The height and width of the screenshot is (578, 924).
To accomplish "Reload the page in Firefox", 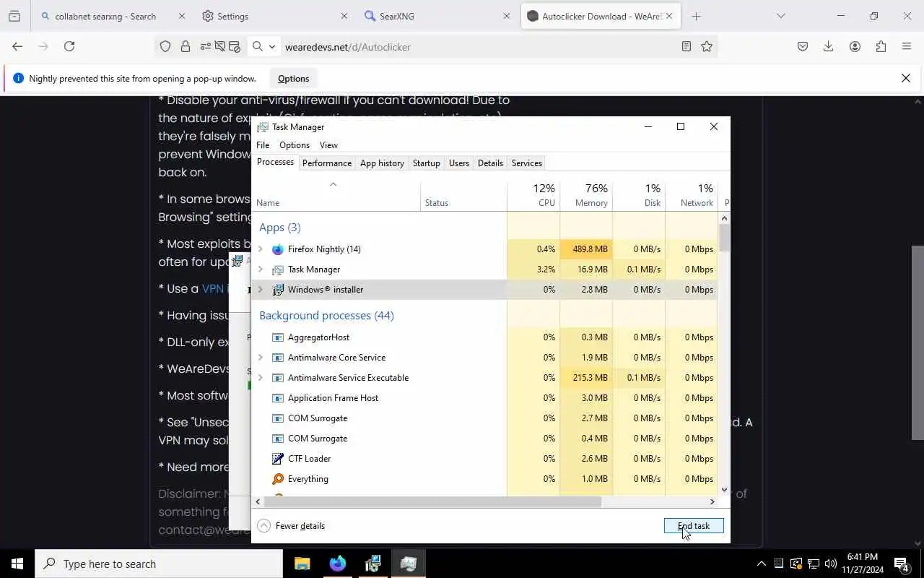I will coord(69,46).
